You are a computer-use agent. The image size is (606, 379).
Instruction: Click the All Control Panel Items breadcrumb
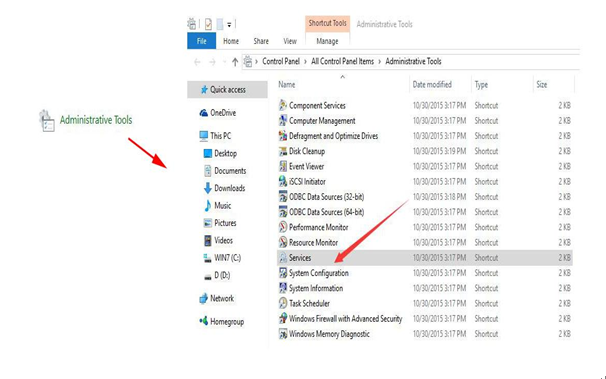pyautogui.click(x=342, y=61)
